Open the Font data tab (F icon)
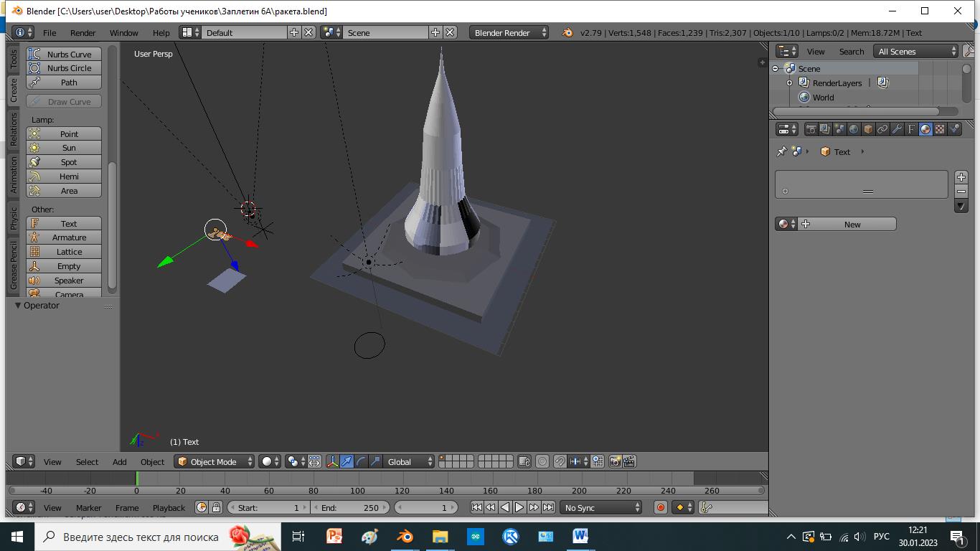Image resolution: width=980 pixels, height=551 pixels. pos(911,130)
